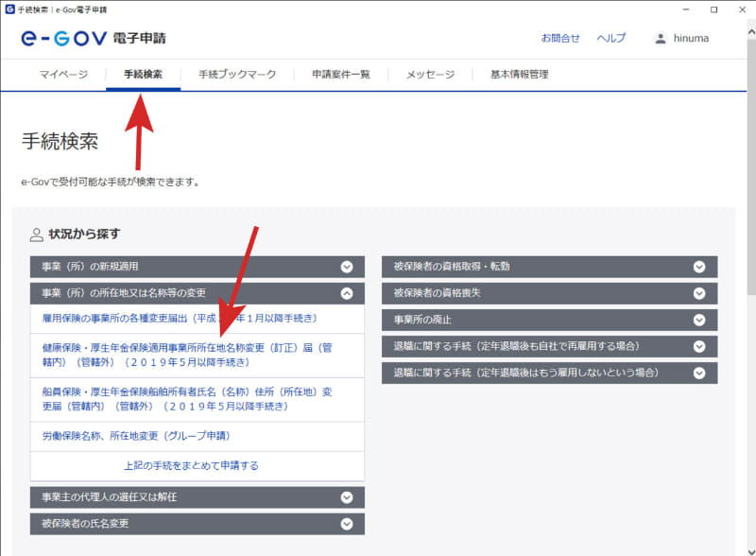This screenshot has width=756, height=556.
Task: Minimize the e-Gov window
Action: (x=686, y=9)
